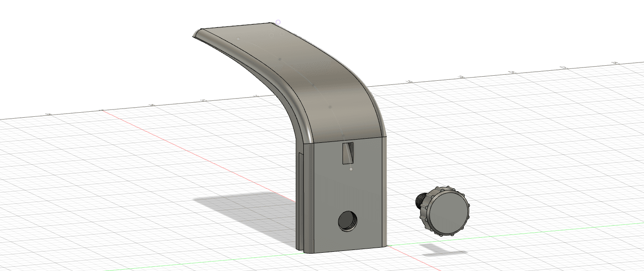The width and height of the screenshot is (644, 271).
Task: Click the threaded shaft of the thumb screw
Action: [x=421, y=201]
